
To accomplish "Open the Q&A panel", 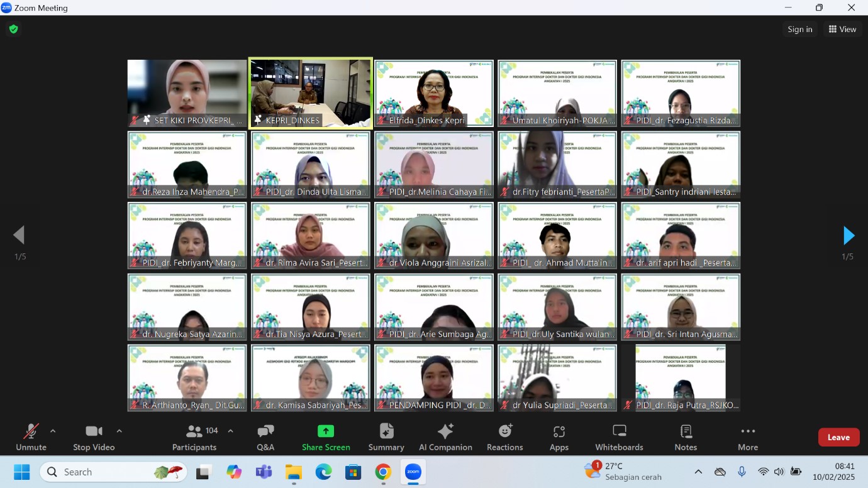I will point(265,437).
